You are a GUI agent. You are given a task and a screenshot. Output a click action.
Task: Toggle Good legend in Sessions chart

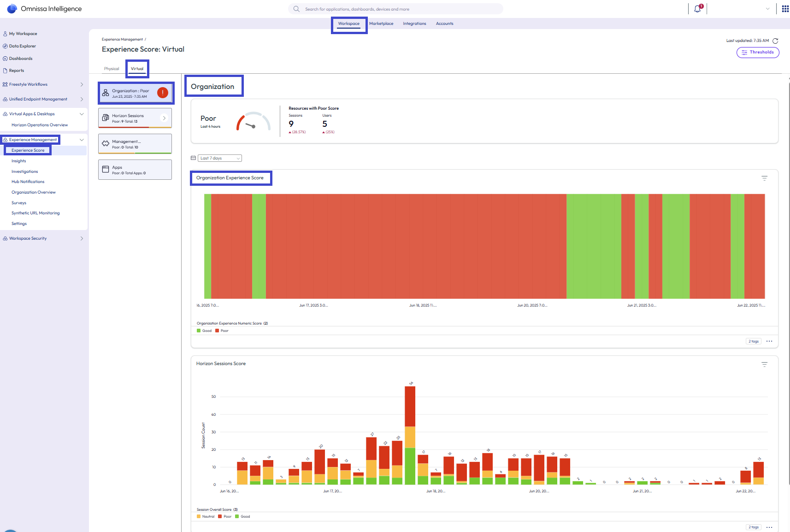[x=242, y=516]
